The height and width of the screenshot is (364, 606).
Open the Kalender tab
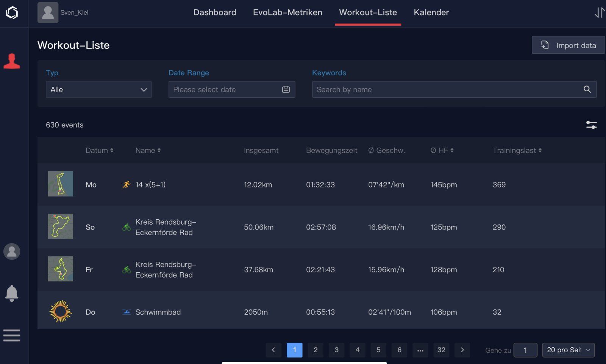click(x=431, y=12)
